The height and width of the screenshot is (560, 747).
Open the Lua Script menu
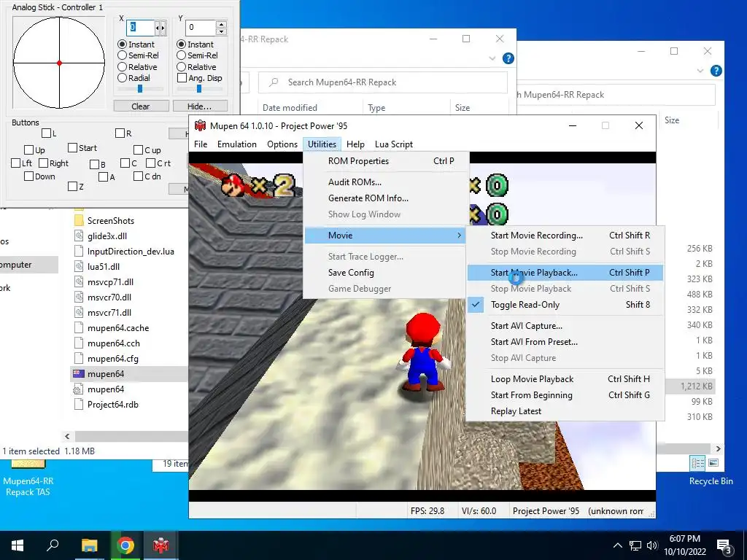(x=393, y=144)
